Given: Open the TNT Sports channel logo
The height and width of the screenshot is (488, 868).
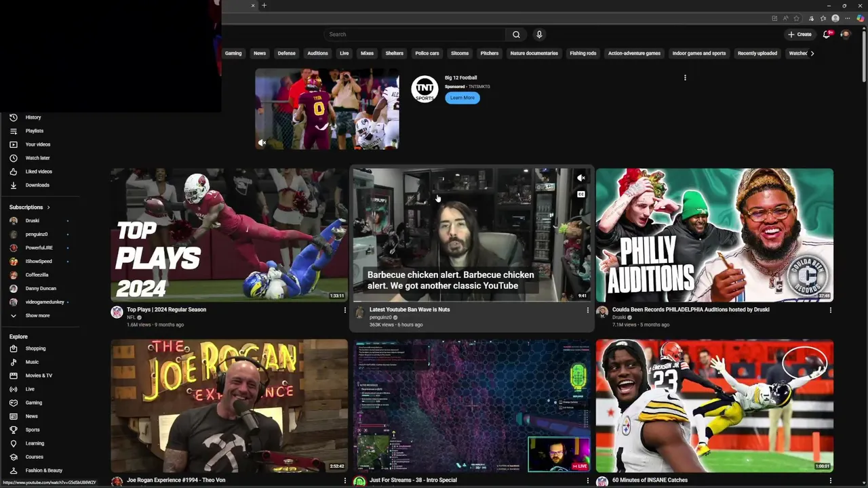Looking at the screenshot, I should [425, 89].
